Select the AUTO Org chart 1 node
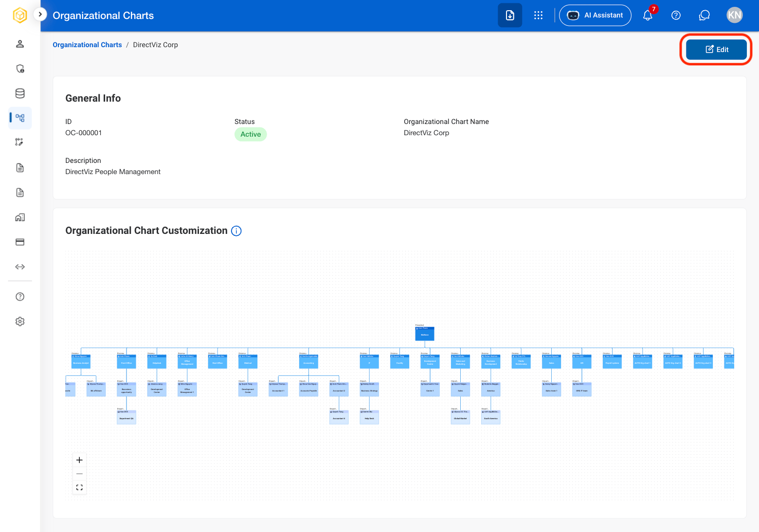The height and width of the screenshot is (532, 759). (x=642, y=361)
